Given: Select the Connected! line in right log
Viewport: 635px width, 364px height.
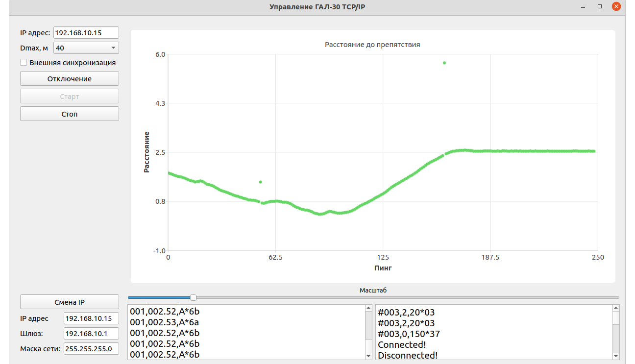Looking at the screenshot, I should click(402, 345).
